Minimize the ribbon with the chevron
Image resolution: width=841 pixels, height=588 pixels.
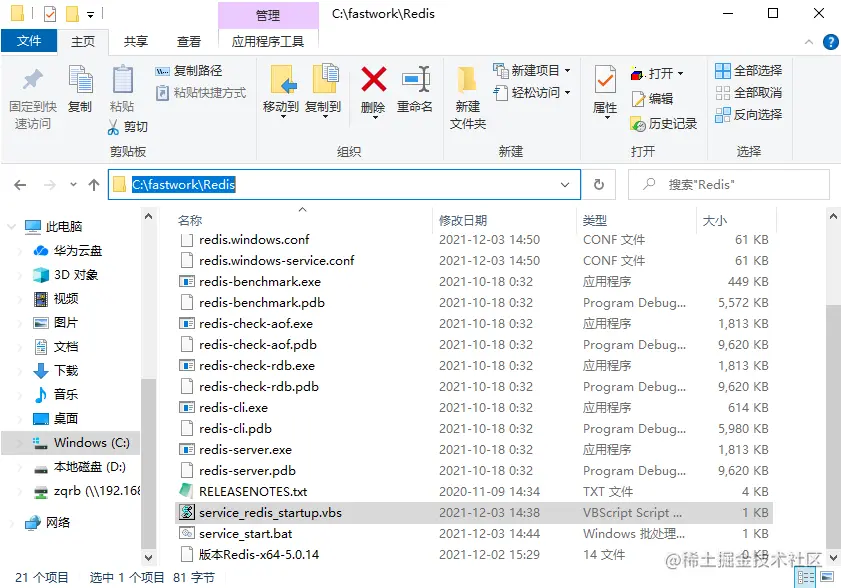point(809,42)
